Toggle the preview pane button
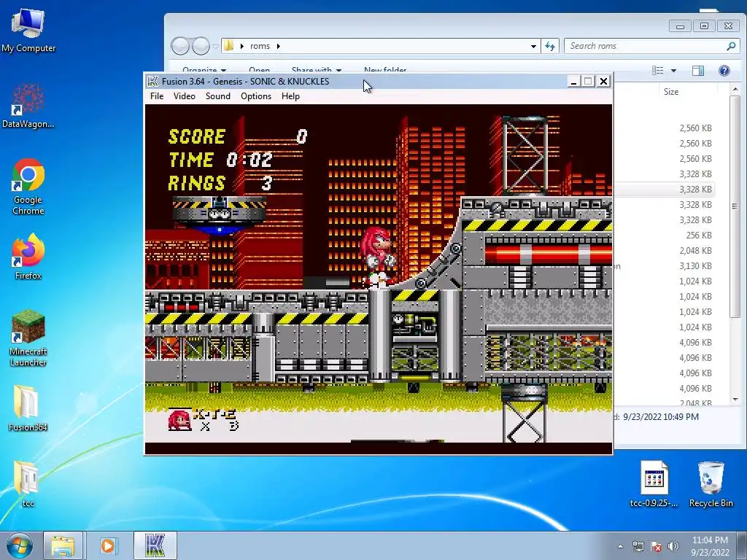 pos(698,71)
